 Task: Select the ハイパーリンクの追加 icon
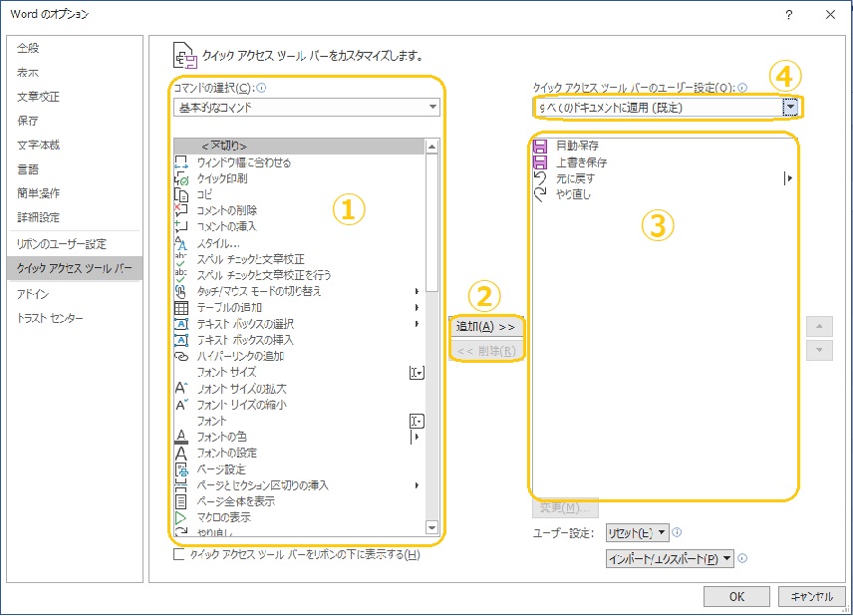(181, 356)
